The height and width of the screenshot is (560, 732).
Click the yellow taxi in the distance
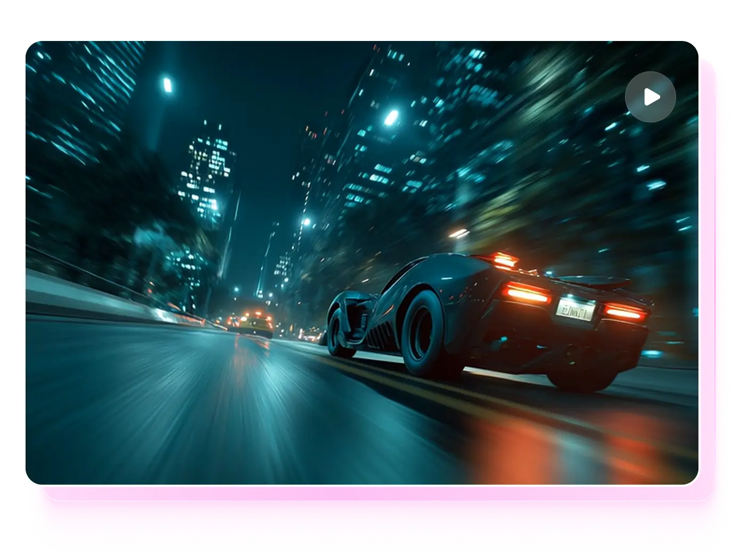(x=251, y=323)
